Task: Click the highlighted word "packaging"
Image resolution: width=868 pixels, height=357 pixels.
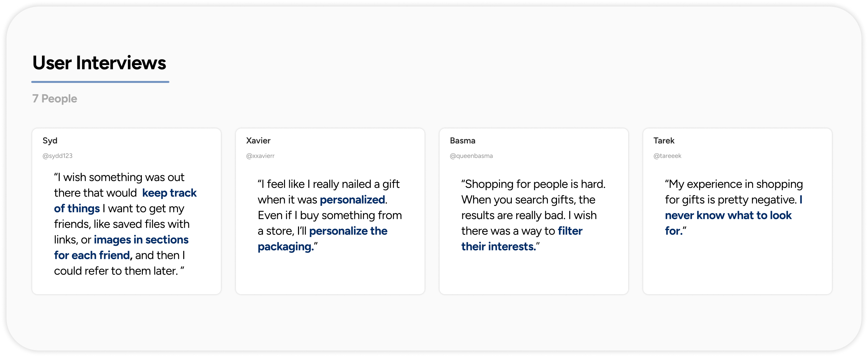Action: pos(285,247)
